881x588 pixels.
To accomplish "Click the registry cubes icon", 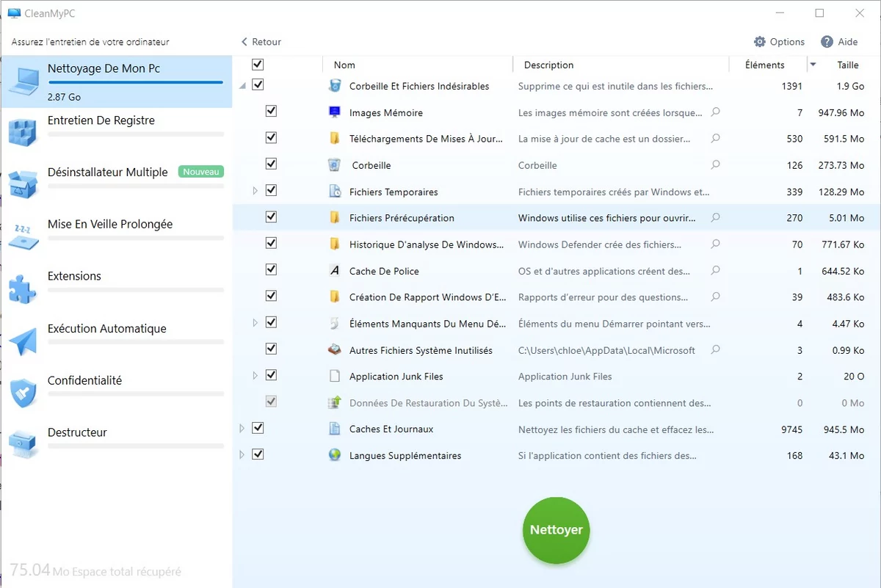I will point(23,131).
